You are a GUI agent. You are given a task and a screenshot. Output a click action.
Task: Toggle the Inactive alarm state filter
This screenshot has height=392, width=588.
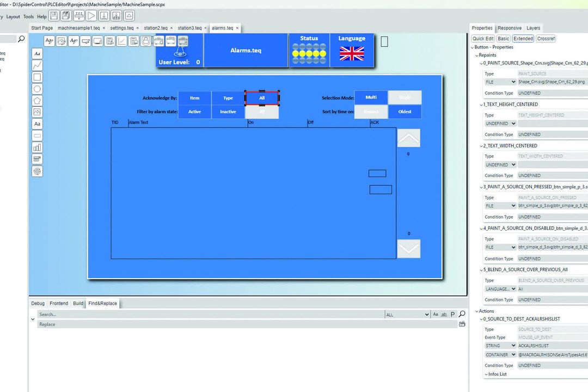coord(228,112)
